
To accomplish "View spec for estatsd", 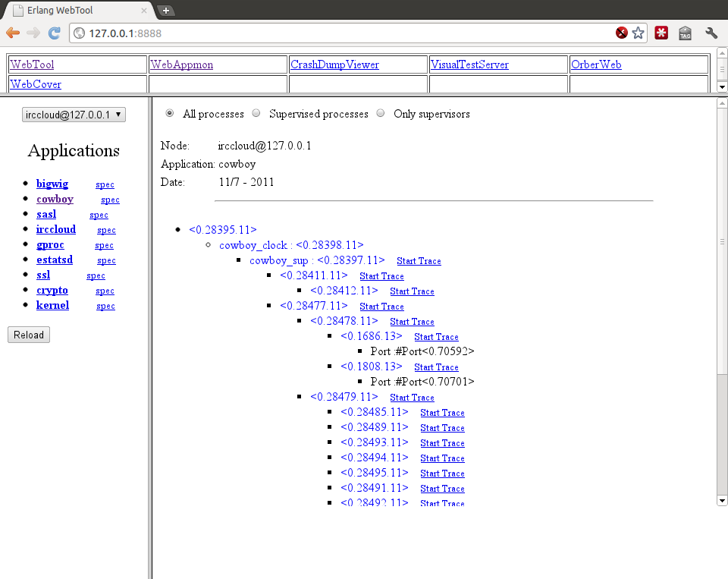I will (106, 261).
